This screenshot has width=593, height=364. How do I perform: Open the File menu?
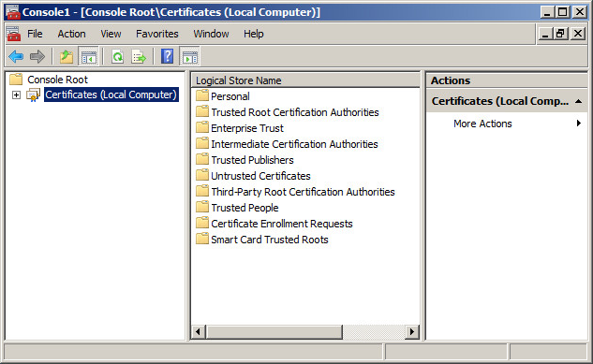[x=35, y=34]
